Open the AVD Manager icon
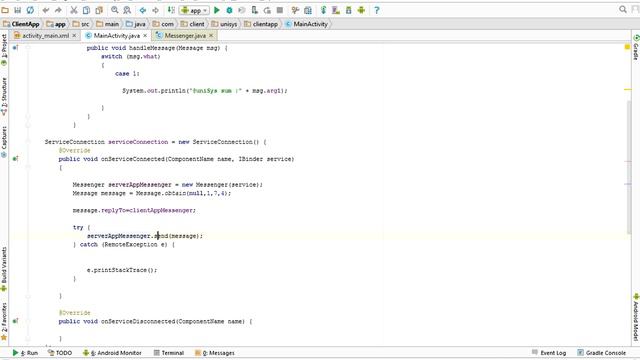This screenshot has width=640, height=360. [x=336, y=10]
